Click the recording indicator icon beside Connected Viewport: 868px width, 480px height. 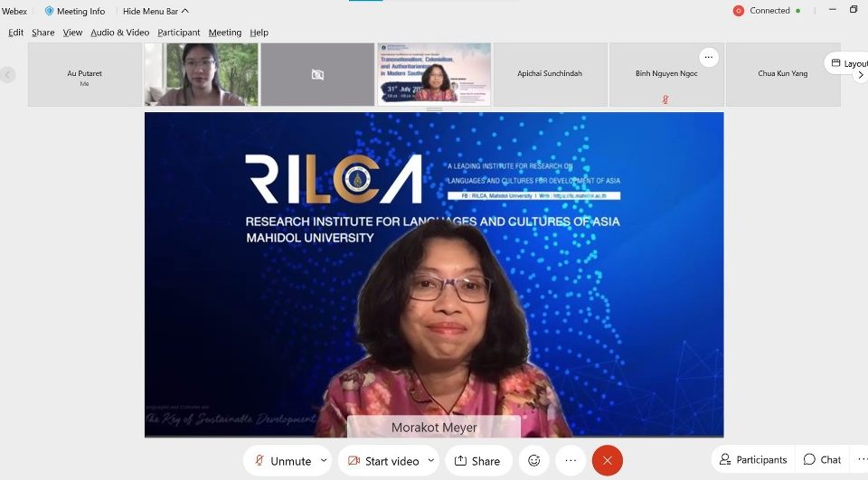pyautogui.click(x=738, y=11)
